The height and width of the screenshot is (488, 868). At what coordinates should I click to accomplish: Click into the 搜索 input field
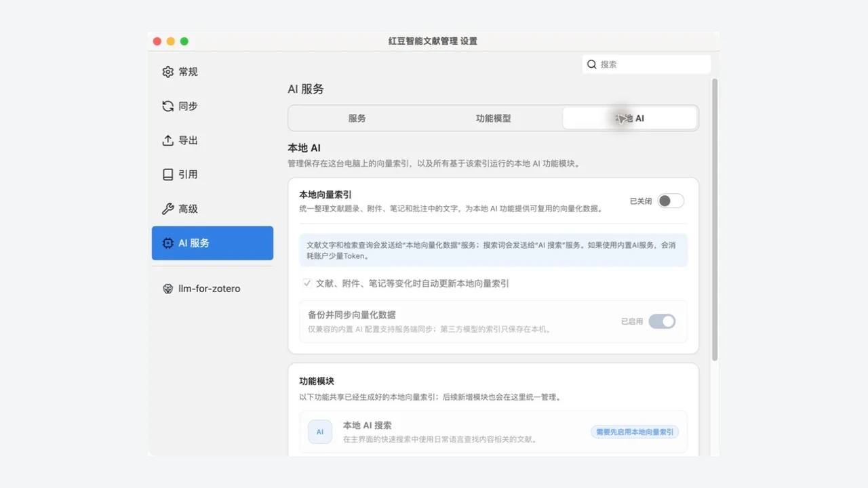pos(646,64)
